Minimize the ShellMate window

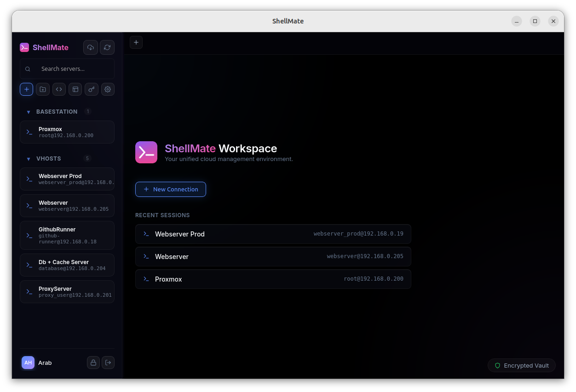pyautogui.click(x=517, y=21)
